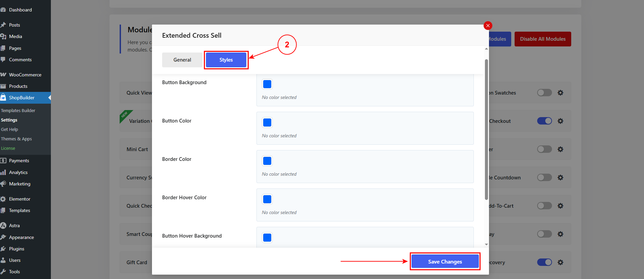The width and height of the screenshot is (644, 279).
Task: Click the dialog vertical scrollbar thumb
Action: pyautogui.click(x=486, y=130)
